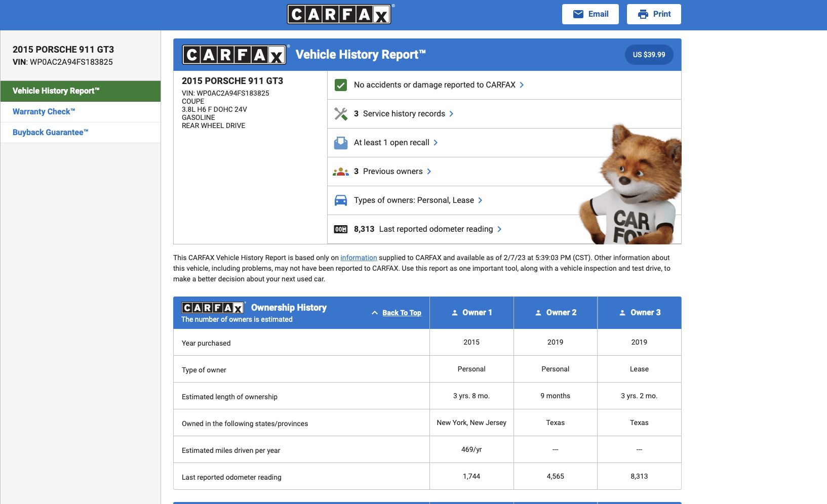Click 'Owned in the following states/provinces' label
The width and height of the screenshot is (827, 504).
[245, 424]
